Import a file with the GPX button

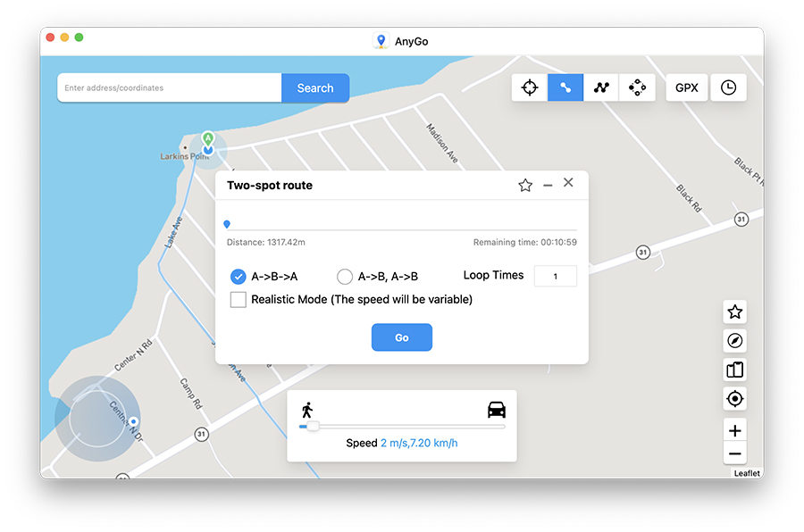687,87
